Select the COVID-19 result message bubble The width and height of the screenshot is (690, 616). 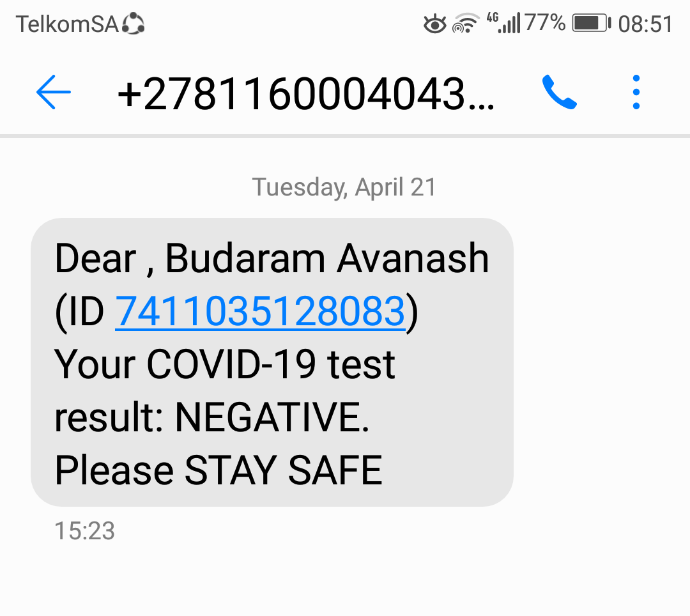click(272, 362)
